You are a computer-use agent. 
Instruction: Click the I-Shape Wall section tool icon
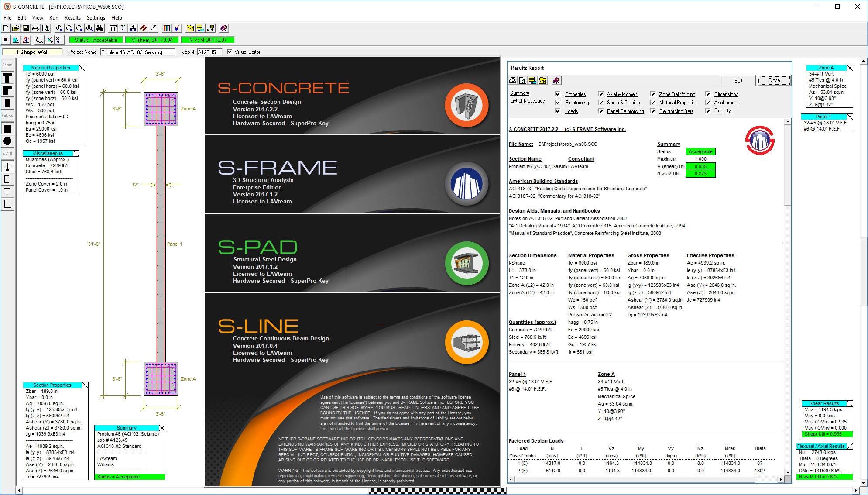8,167
